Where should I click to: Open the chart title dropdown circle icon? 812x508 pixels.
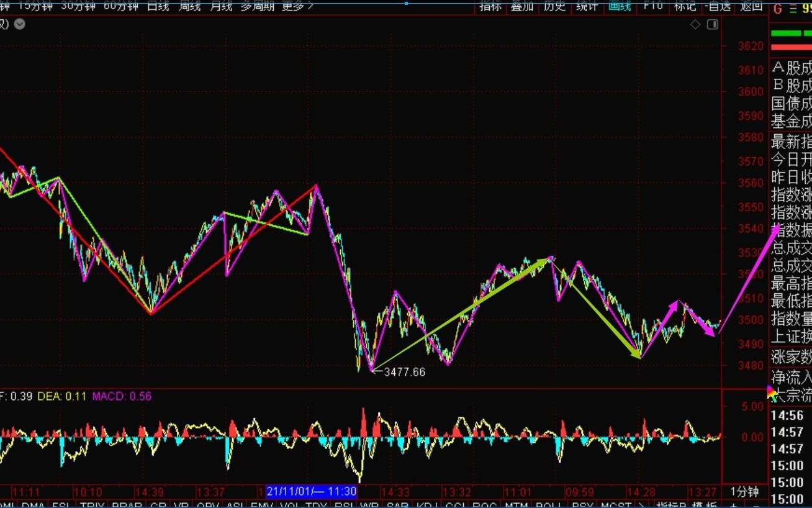point(20,24)
